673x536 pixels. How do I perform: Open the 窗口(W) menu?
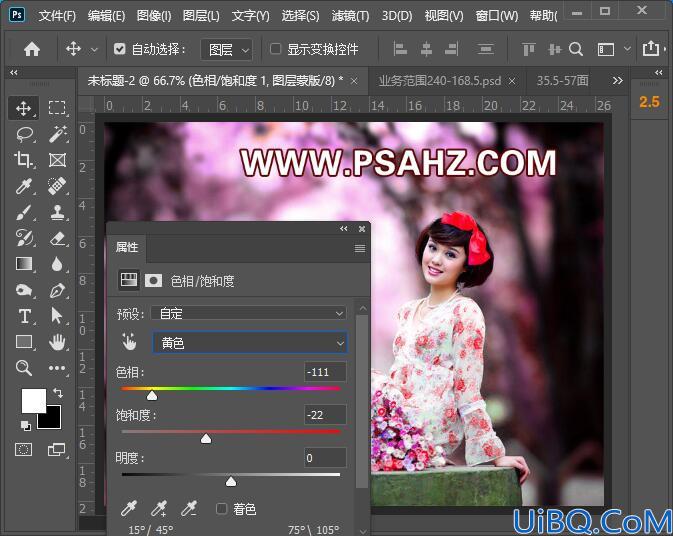[497, 16]
